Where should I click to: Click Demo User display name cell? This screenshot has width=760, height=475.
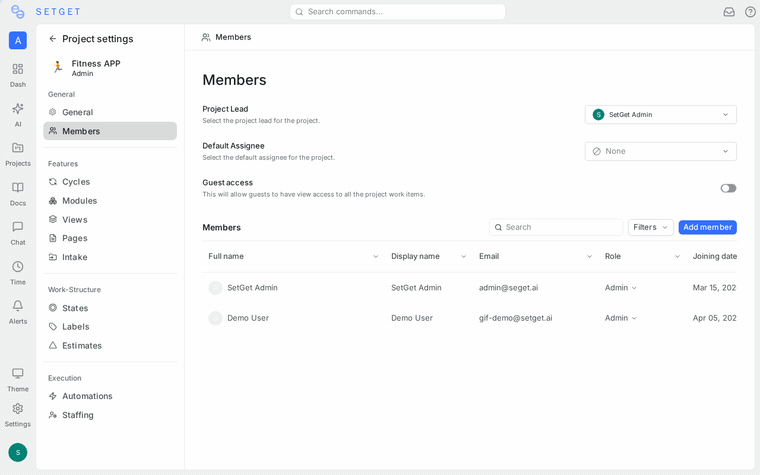click(x=412, y=318)
